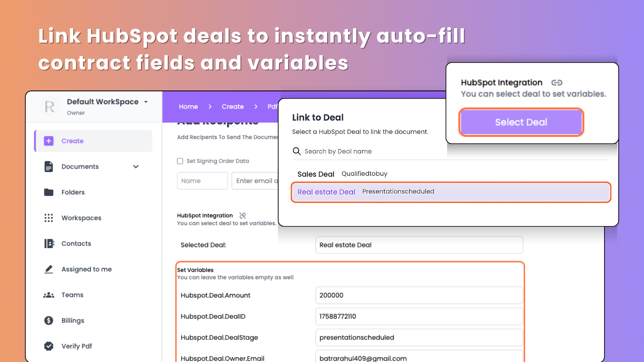Click the Workspaces grid icon

point(49,218)
